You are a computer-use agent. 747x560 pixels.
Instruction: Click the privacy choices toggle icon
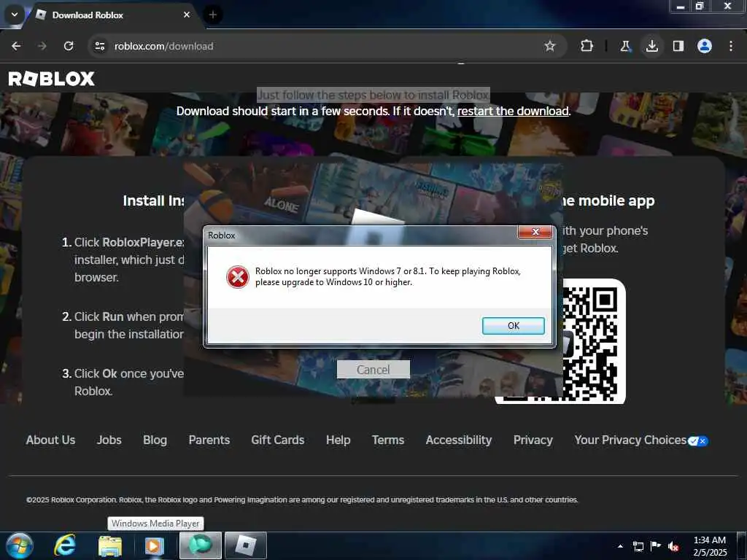click(x=698, y=441)
